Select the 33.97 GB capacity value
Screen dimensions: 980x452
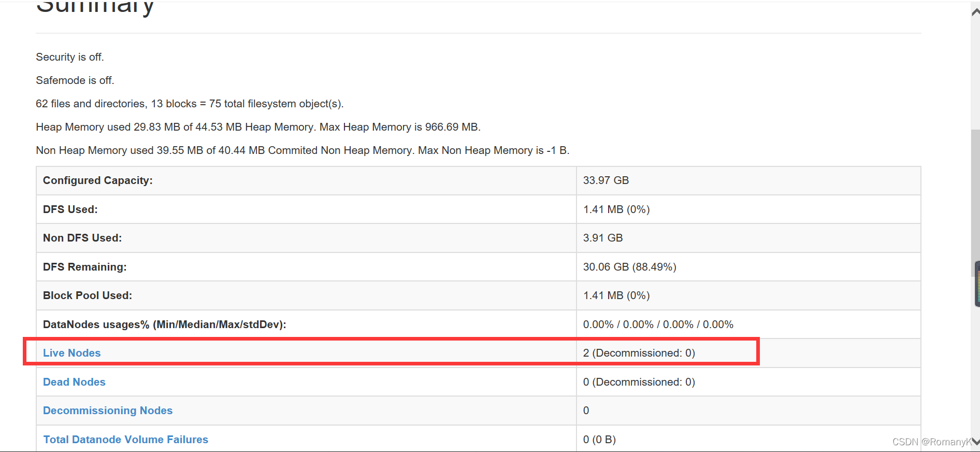(606, 180)
